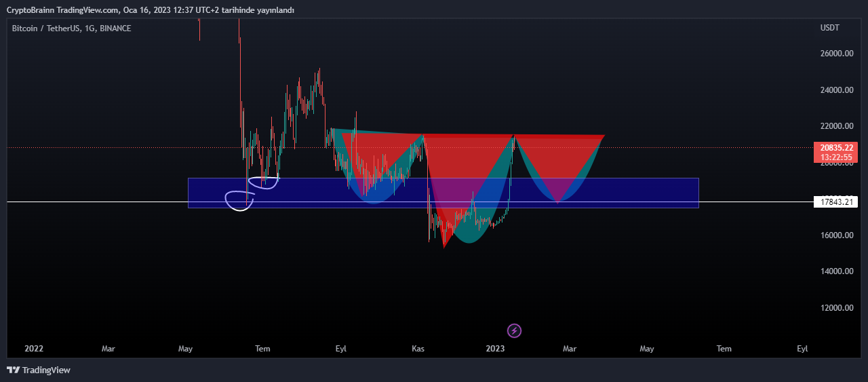The height and width of the screenshot is (382, 868).
Task: Click the TradingView logo at bottom left
Action: (x=39, y=370)
